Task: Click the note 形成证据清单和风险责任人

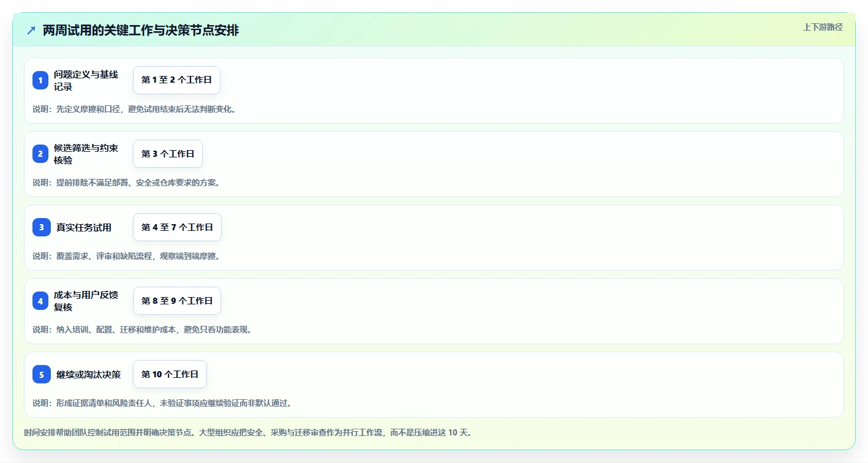Action: click(x=162, y=403)
